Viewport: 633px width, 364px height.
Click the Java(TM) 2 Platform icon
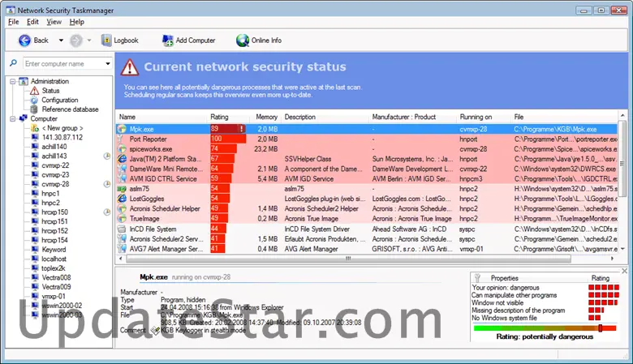[122, 159]
